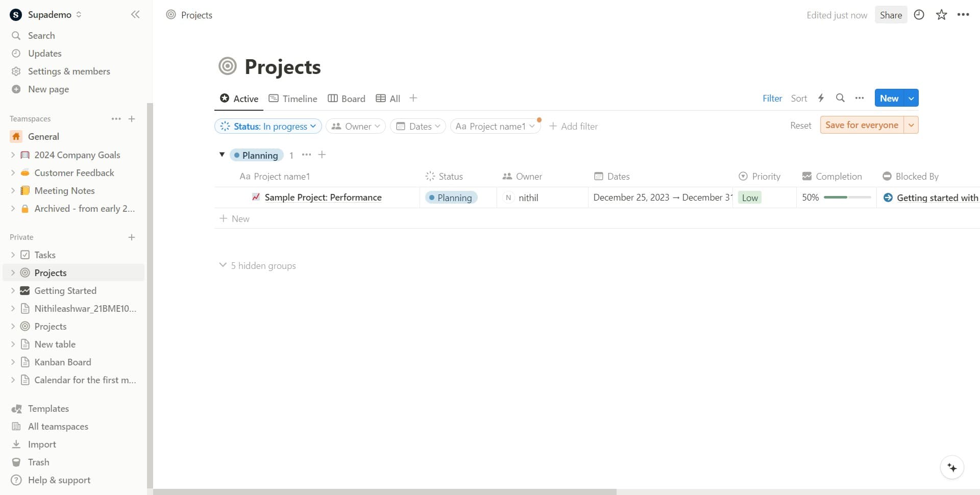The image size is (980, 495).
Task: Open the dropdown arrow beside New button
Action: point(911,98)
